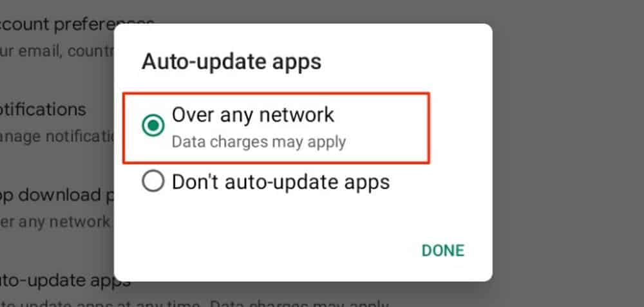Tap the "Don't auto-update apps" label text

pos(281,181)
